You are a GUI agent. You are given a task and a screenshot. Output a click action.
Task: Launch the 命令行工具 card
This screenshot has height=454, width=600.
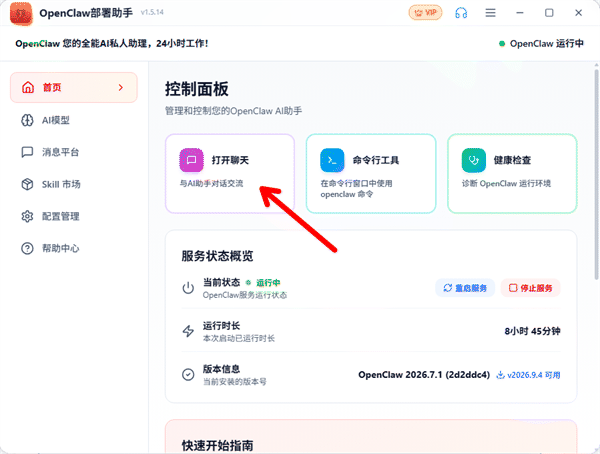371,173
